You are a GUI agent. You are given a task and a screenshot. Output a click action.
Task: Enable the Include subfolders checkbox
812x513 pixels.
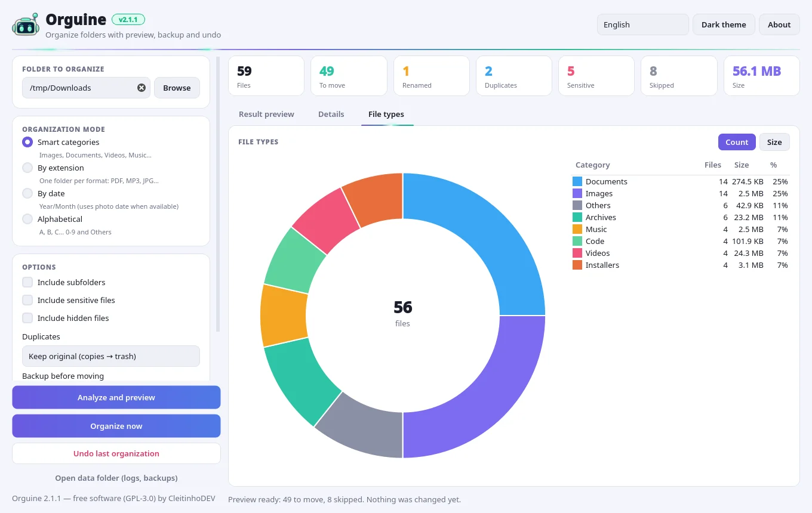(27, 282)
